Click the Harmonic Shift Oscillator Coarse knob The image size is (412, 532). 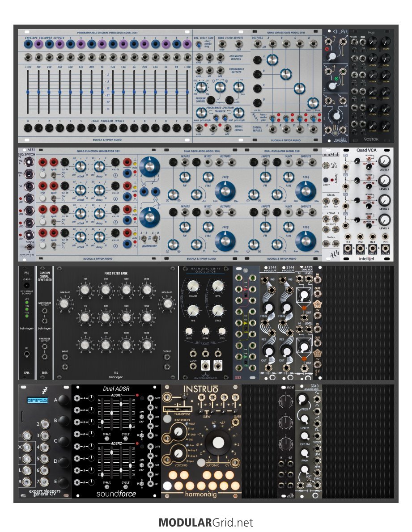(193, 287)
